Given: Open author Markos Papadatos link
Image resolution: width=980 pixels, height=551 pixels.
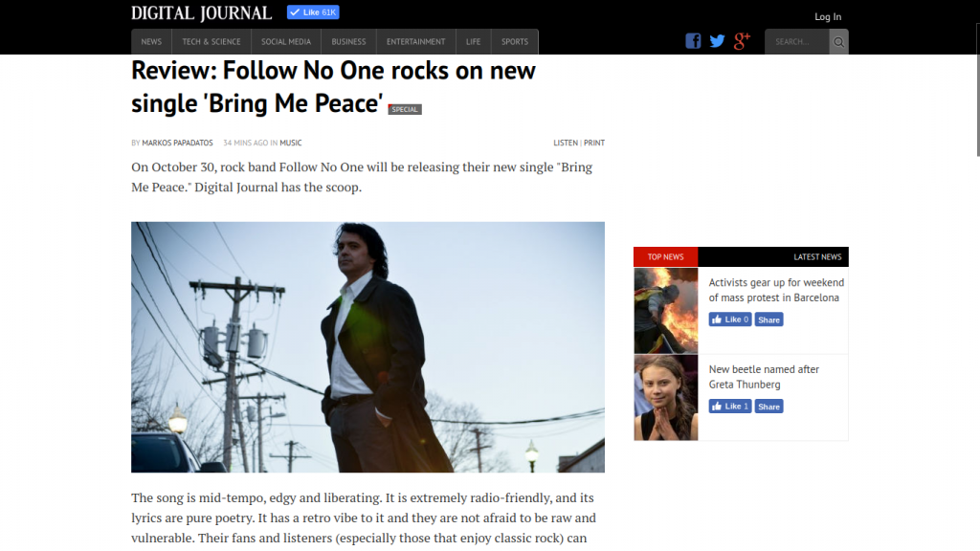Looking at the screenshot, I should click(177, 143).
